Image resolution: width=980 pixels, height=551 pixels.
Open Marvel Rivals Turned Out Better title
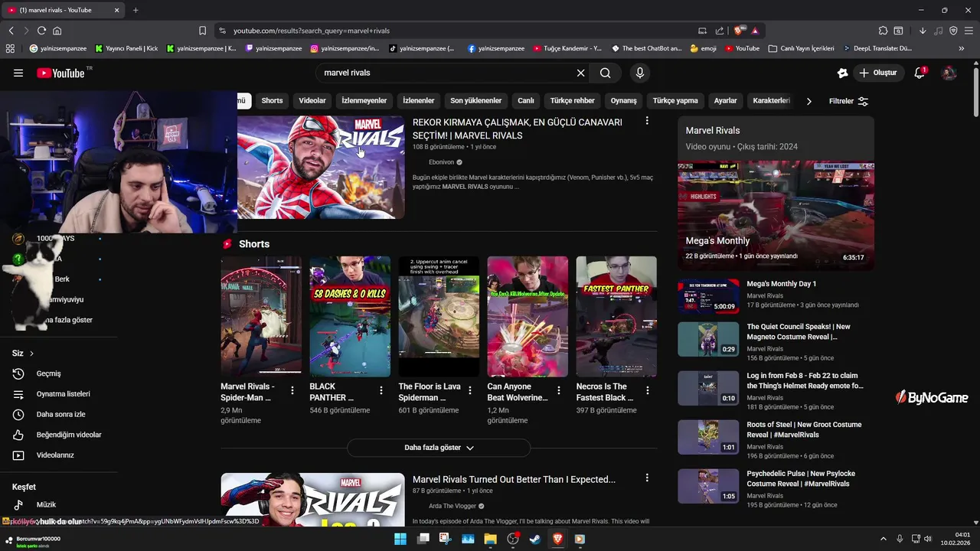pos(514,479)
